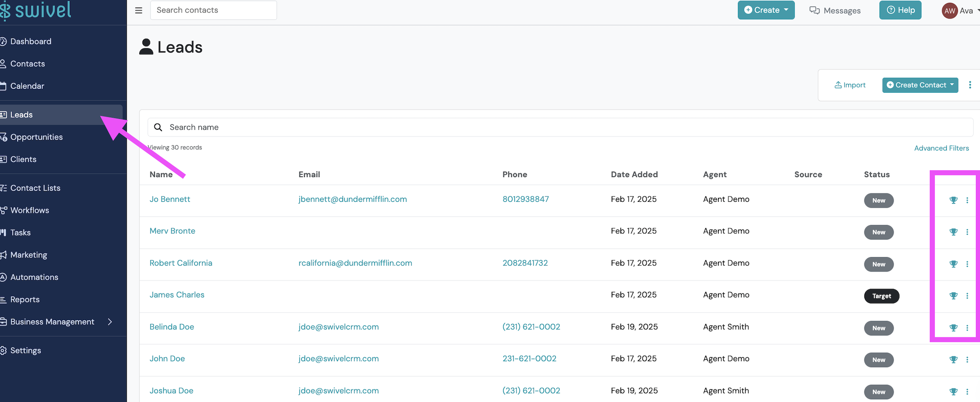Open the three-dot menu for Robert California
Screen dimensions: 980x402
click(x=967, y=264)
